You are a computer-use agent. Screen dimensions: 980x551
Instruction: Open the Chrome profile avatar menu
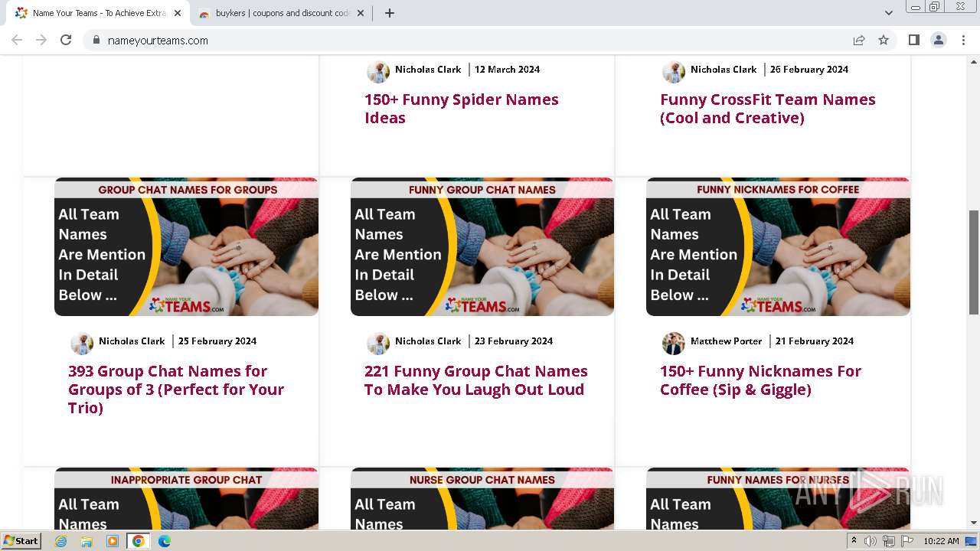(x=938, y=40)
